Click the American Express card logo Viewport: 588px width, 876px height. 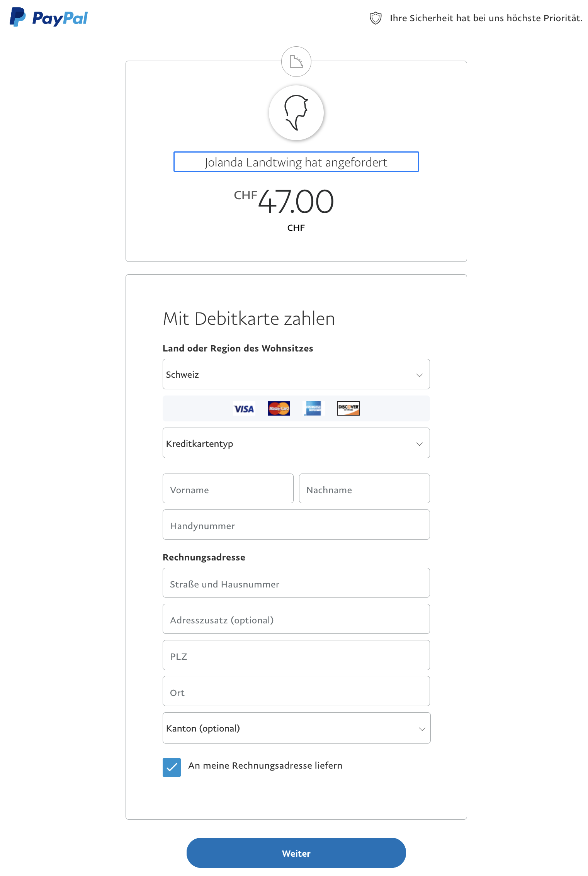(x=313, y=409)
